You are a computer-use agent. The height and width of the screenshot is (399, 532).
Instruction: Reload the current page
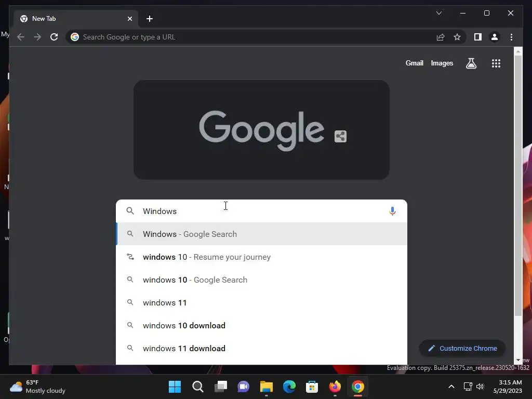pyautogui.click(x=54, y=37)
